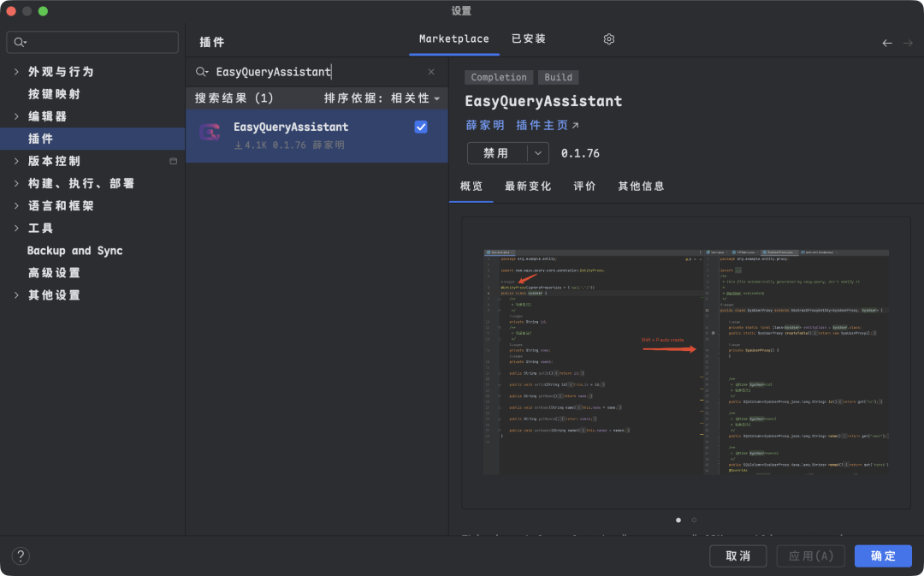Click the plugin settings gear icon
The width and height of the screenshot is (924, 576).
pyautogui.click(x=609, y=39)
